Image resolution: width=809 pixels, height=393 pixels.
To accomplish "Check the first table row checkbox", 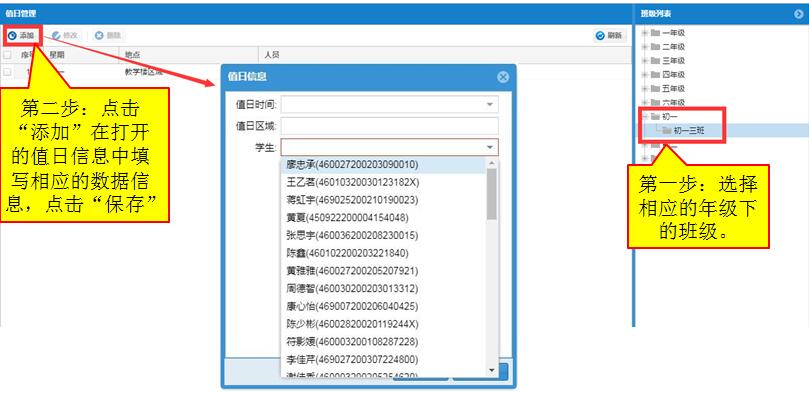I will 7,72.
